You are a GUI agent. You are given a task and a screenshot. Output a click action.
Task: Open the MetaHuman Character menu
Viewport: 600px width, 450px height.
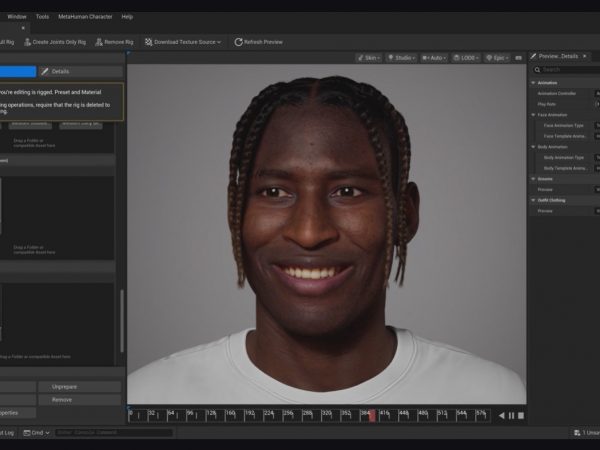[x=85, y=17]
